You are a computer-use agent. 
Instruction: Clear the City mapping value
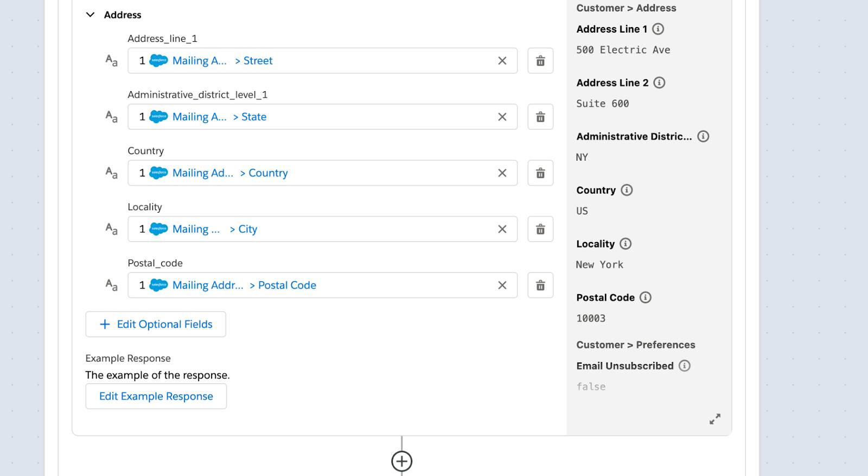pyautogui.click(x=502, y=229)
